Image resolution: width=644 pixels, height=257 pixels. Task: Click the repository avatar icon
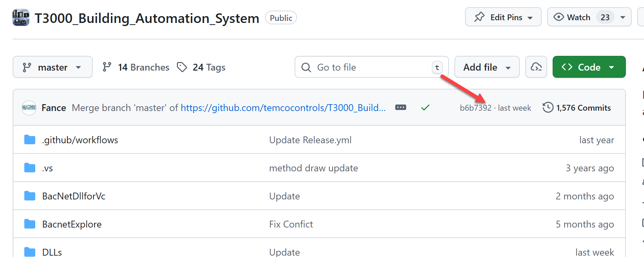point(21,18)
